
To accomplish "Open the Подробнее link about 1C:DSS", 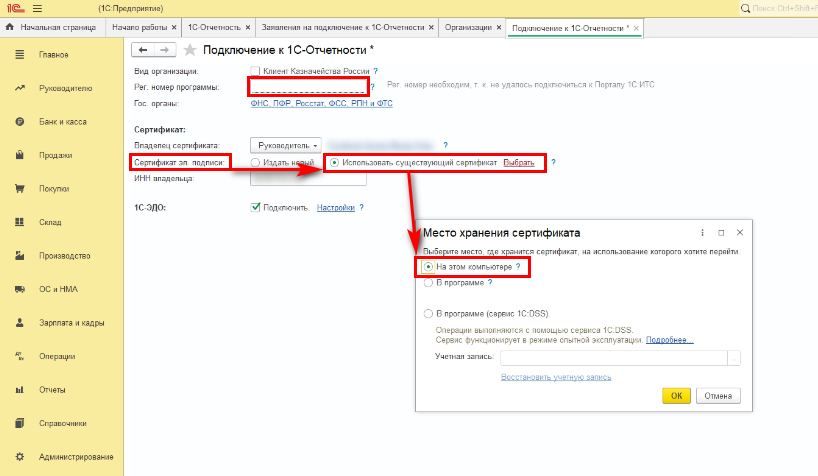I will (x=669, y=340).
